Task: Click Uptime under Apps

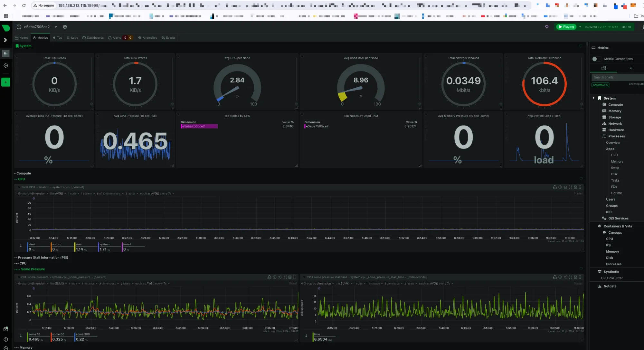Action: click(616, 193)
